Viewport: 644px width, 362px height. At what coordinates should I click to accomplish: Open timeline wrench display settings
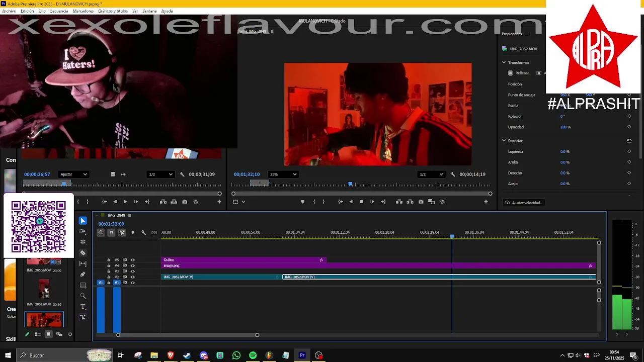click(x=143, y=232)
